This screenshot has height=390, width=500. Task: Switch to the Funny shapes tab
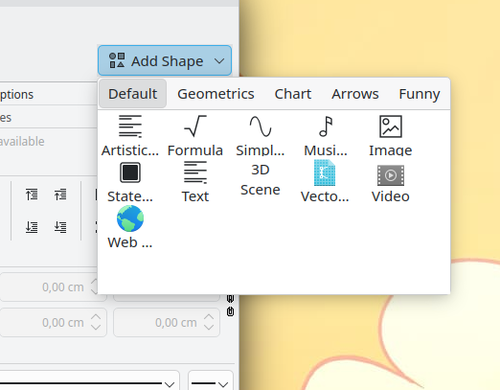419,94
